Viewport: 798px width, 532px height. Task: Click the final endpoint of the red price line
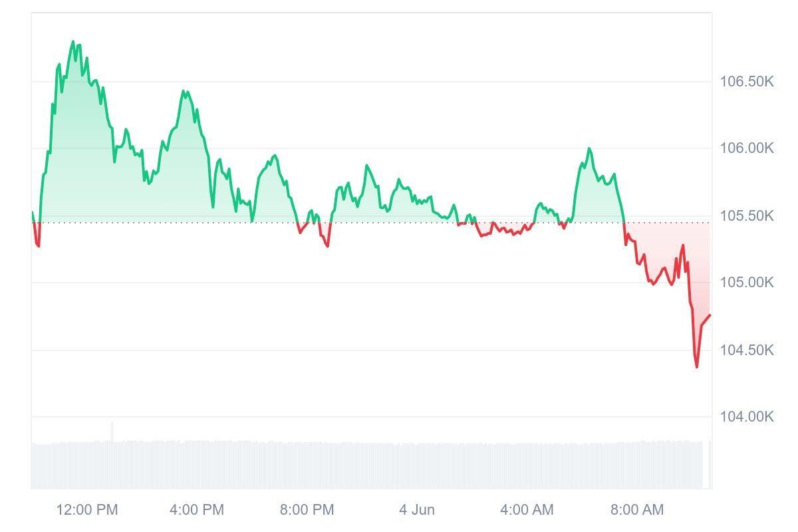pos(710,315)
